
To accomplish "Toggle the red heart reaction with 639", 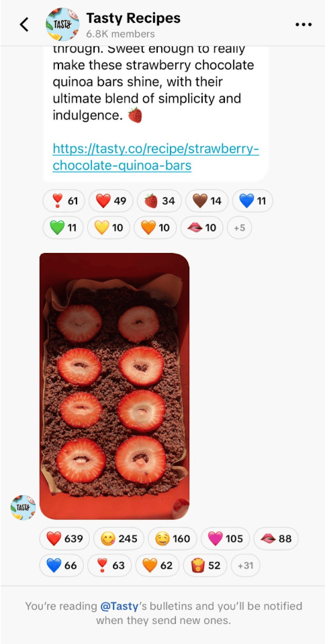I will tap(64, 539).
